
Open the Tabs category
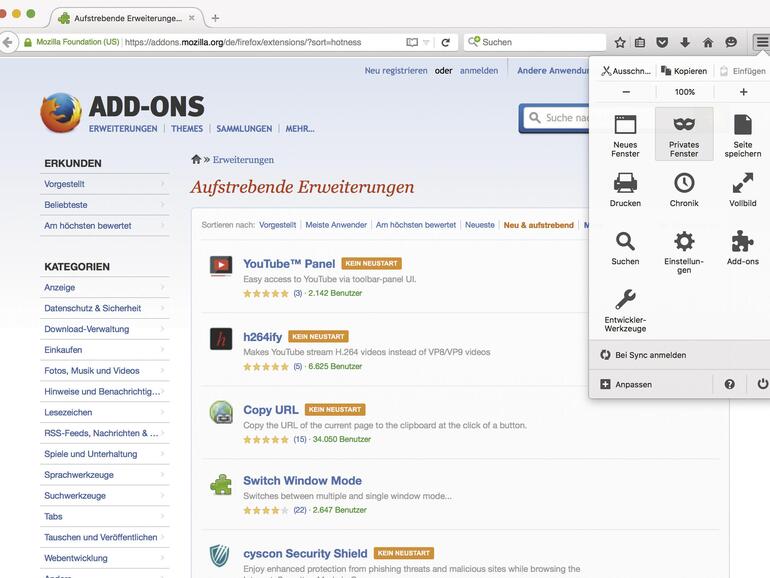click(105, 517)
